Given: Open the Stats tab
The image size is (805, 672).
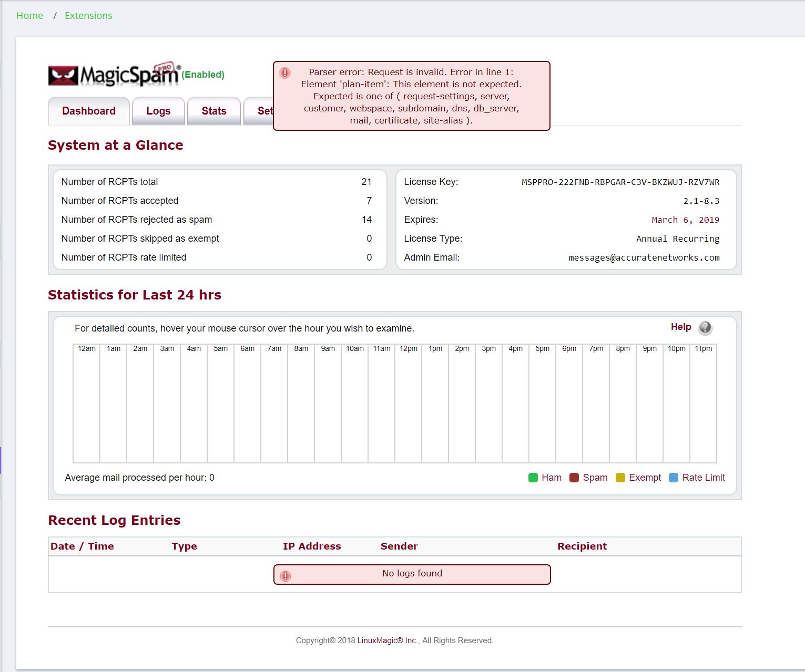Looking at the screenshot, I should 214,111.
